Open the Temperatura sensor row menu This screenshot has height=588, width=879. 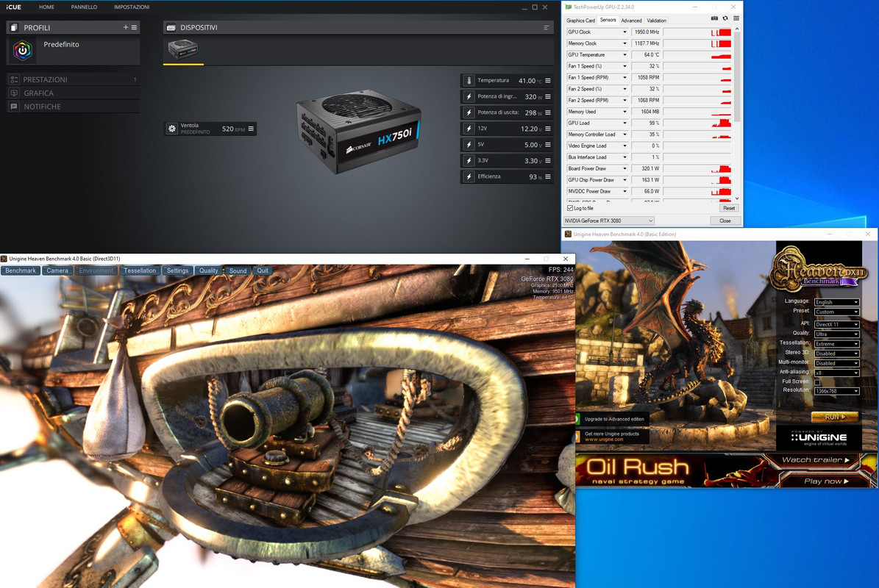point(548,81)
